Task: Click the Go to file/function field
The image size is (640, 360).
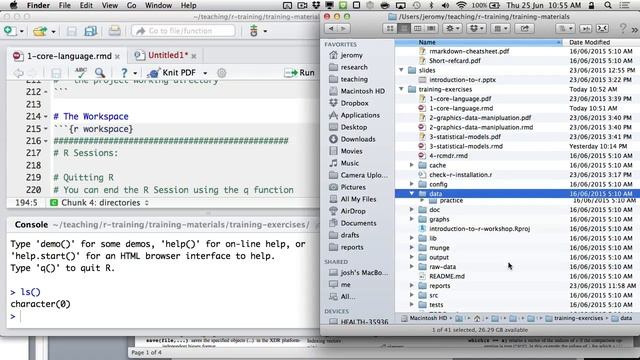Action: [183, 31]
